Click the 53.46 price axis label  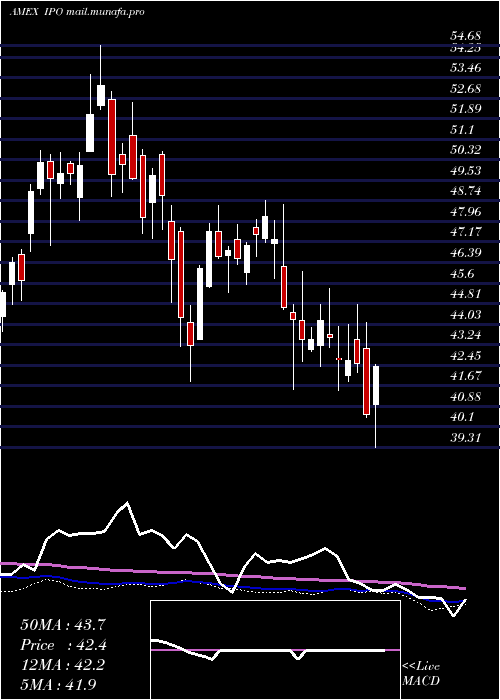tap(466, 68)
